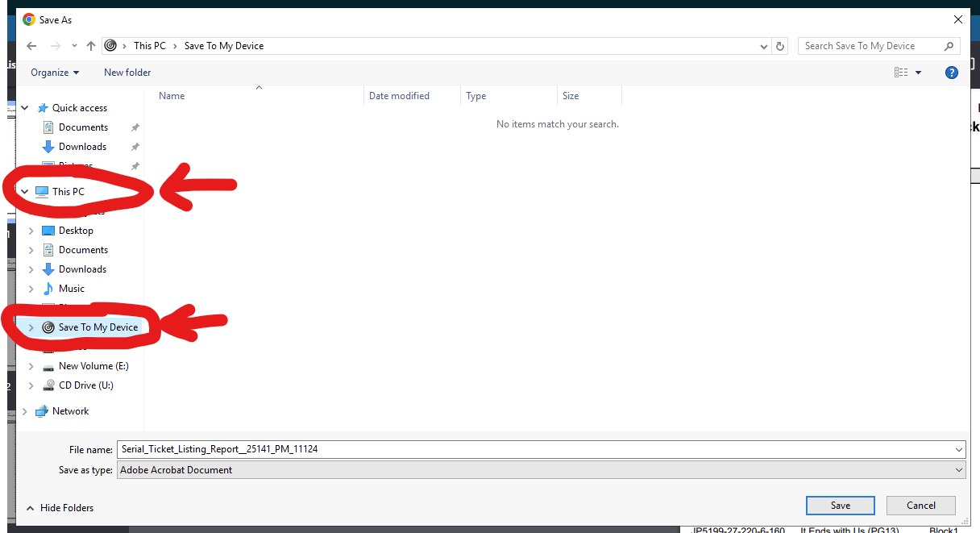Expand the New Volume (E:) drive
The height and width of the screenshot is (533, 980).
point(31,365)
